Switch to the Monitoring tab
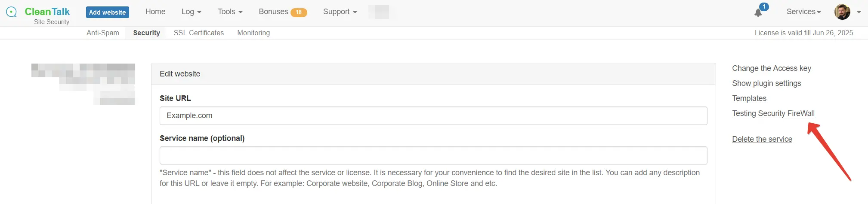Viewport: 868px width, 204px height. 253,33
